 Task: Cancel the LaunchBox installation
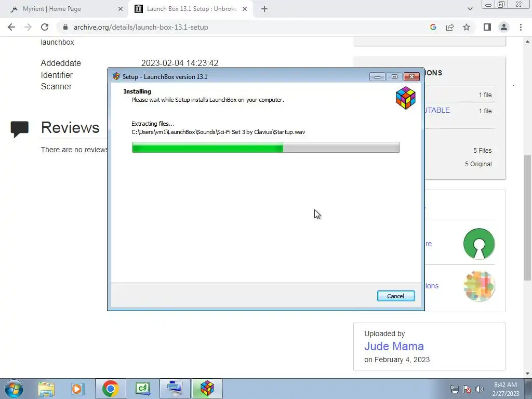coord(395,296)
